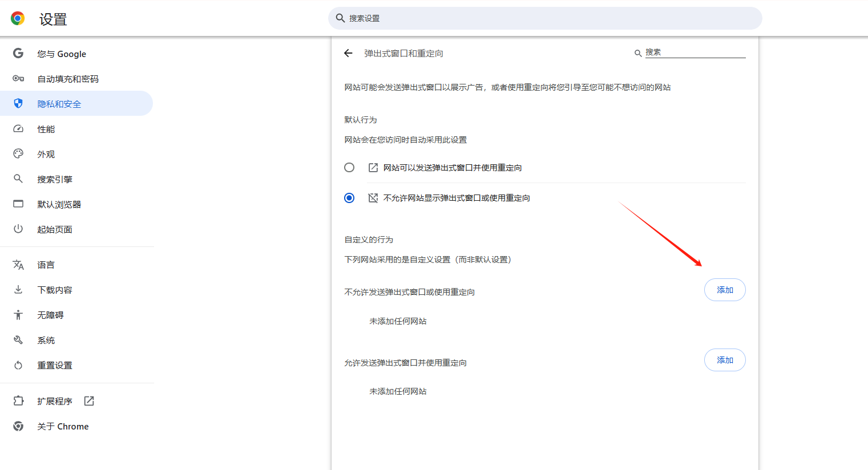Click the 弹出式窗口和重定向 page title

(403, 53)
